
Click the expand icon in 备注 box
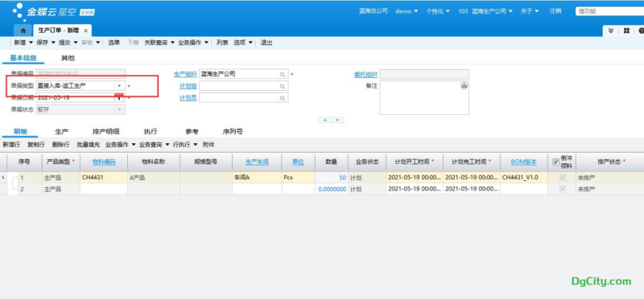464,85
